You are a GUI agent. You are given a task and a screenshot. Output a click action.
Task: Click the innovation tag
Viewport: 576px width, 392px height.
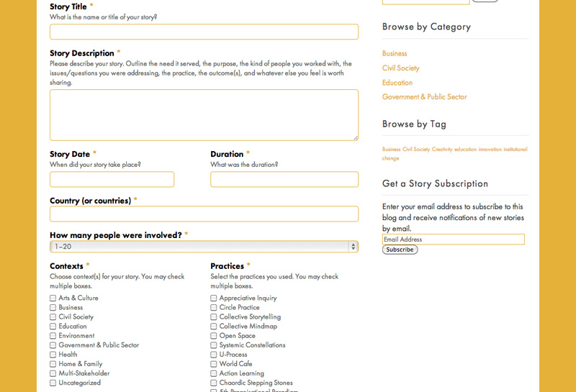[490, 150]
